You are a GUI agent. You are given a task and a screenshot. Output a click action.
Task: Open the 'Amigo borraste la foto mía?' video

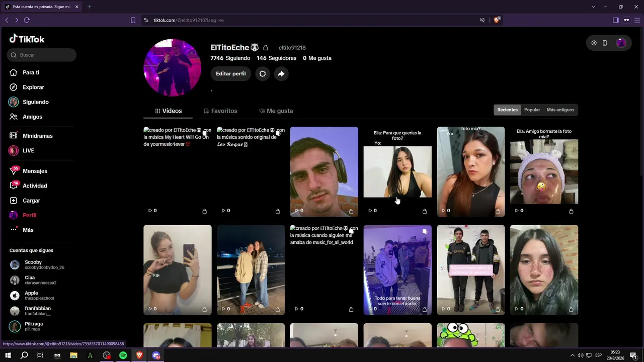(x=544, y=171)
